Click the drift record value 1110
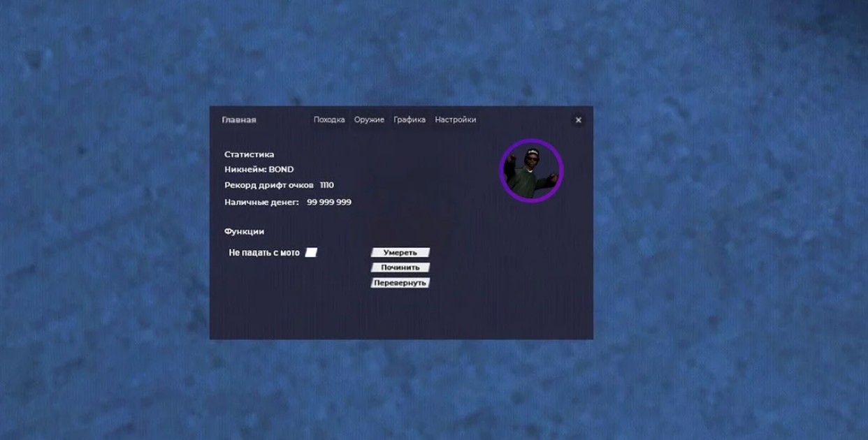This screenshot has height=440, width=868. [x=326, y=185]
